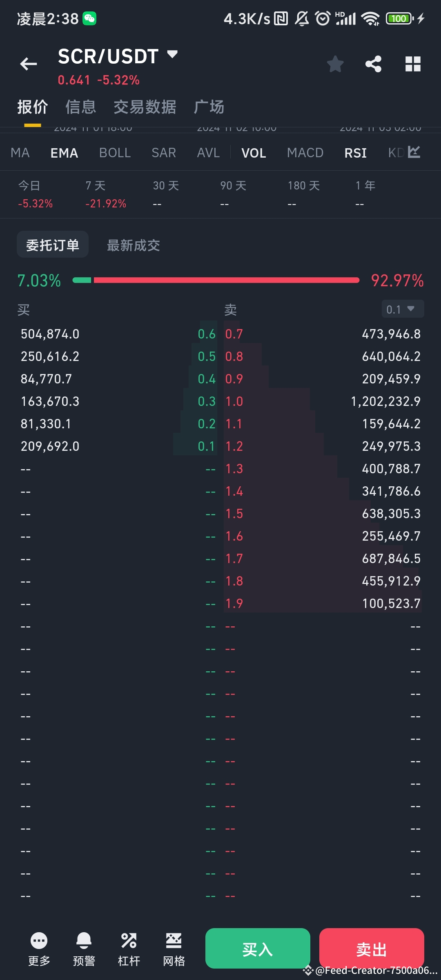Tap the 92.97% sell percentage

coord(397,281)
